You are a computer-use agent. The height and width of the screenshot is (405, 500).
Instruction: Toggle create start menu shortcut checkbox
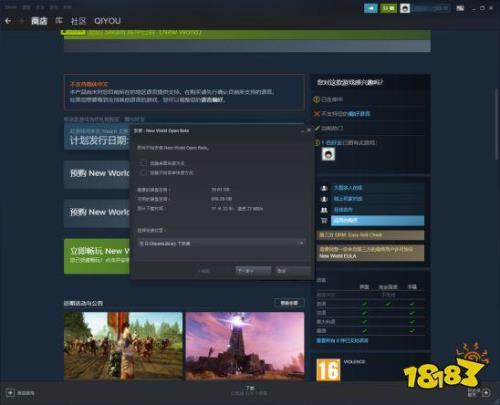tap(144, 172)
